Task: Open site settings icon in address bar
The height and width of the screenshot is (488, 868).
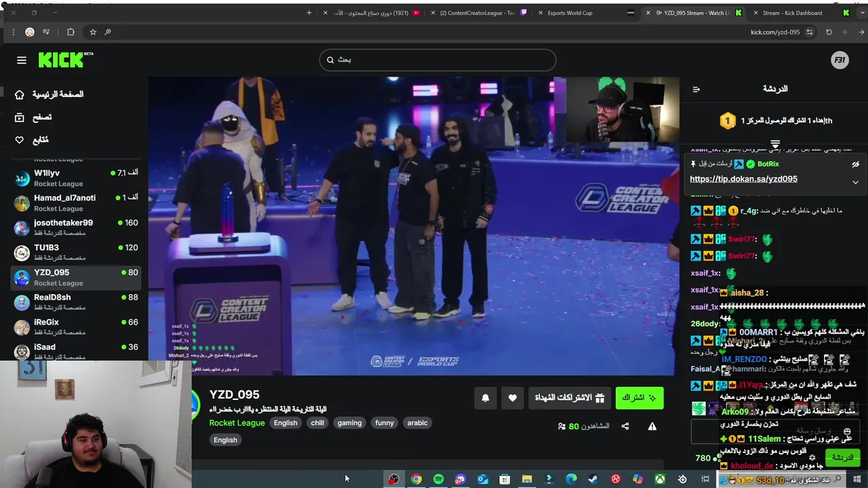Action: pos(809,32)
